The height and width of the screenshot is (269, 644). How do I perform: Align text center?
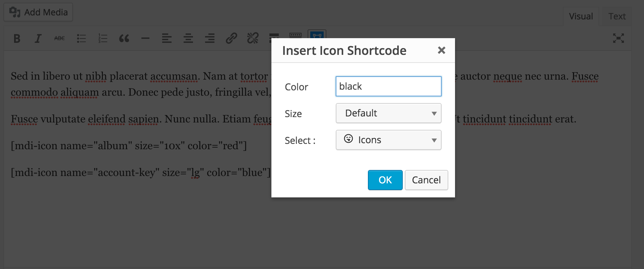[x=188, y=38]
